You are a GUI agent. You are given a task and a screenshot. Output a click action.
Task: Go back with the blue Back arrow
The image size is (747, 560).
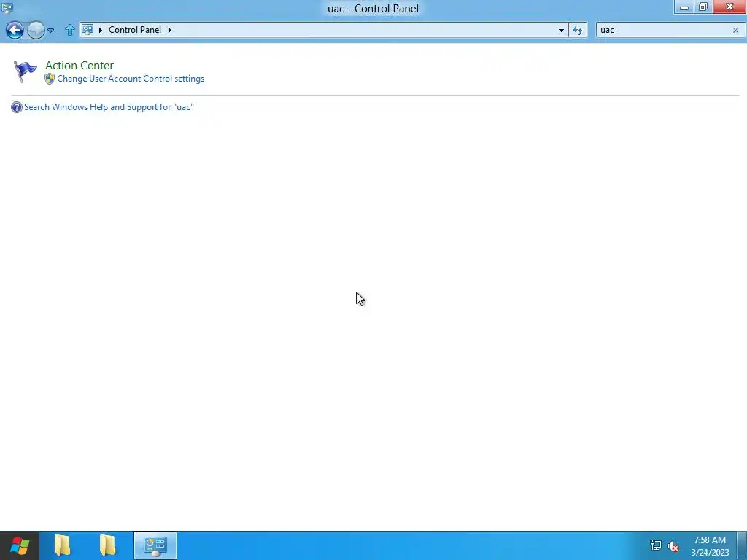point(15,30)
